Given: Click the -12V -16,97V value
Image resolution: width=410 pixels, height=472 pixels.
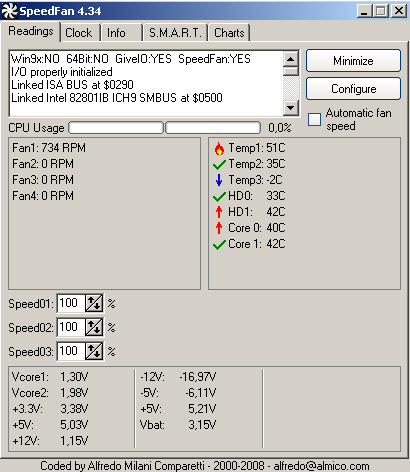Looking at the screenshot, I should [198, 377].
